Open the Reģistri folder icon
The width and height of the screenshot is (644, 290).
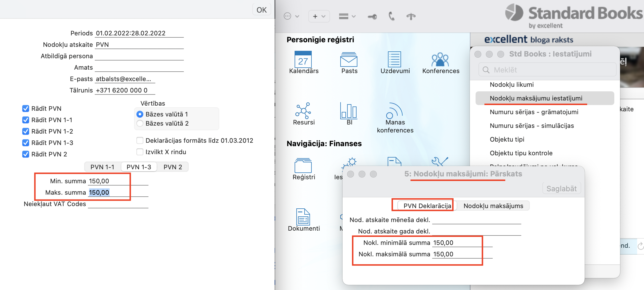[x=303, y=166]
